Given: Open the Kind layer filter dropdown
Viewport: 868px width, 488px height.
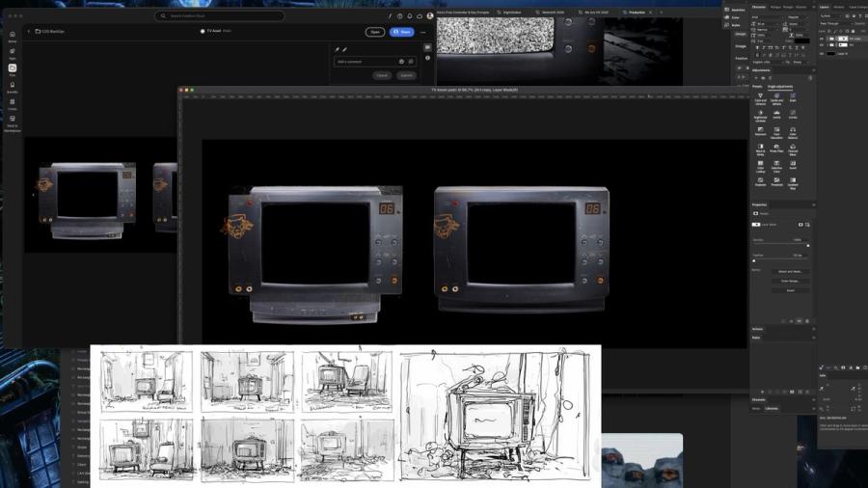Looking at the screenshot, I should click(830, 16).
